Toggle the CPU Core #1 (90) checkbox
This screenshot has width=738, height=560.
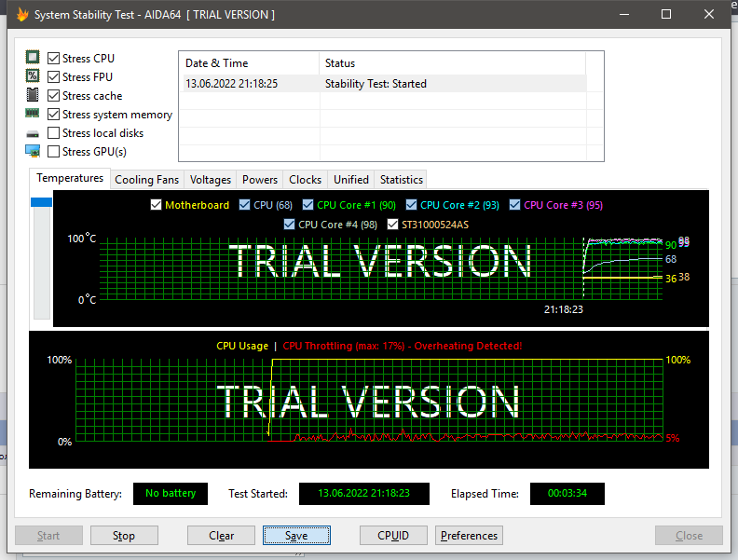click(x=307, y=205)
